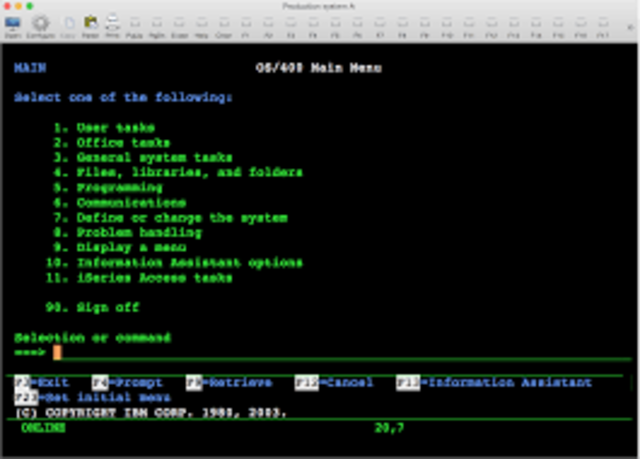Image resolution: width=640 pixels, height=459 pixels.
Task: Click the F1 key toolbar button
Action: [x=246, y=27]
